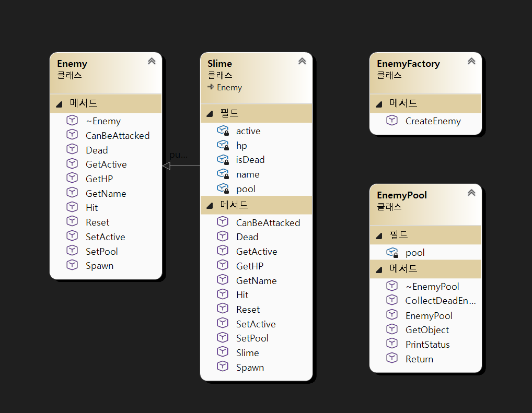Click the pool private field icon in Slime
Image resolution: width=532 pixels, height=413 pixels.
(223, 188)
